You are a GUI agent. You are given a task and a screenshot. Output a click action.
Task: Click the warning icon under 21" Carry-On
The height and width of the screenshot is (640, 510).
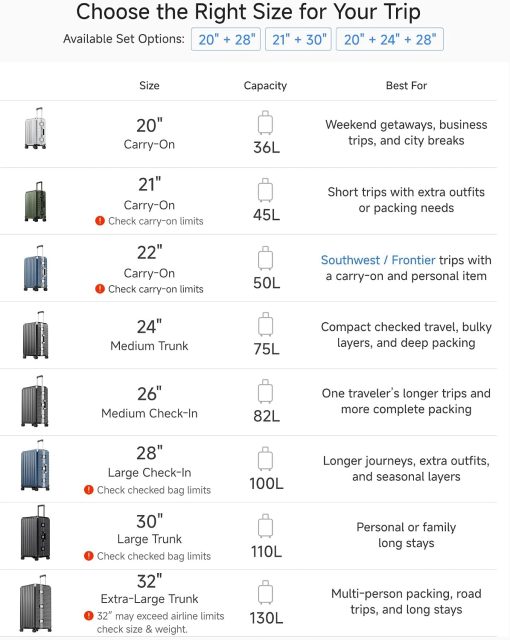pyautogui.click(x=100, y=221)
